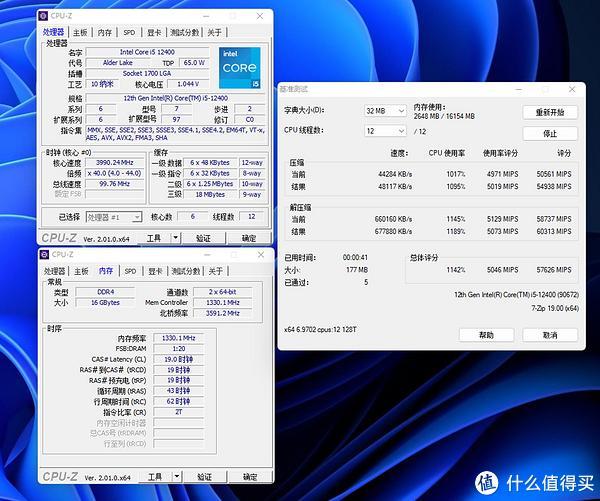Open the 处理器 #1 selection combo box
Image resolution: width=600 pixels, height=501 pixels.
(113, 217)
